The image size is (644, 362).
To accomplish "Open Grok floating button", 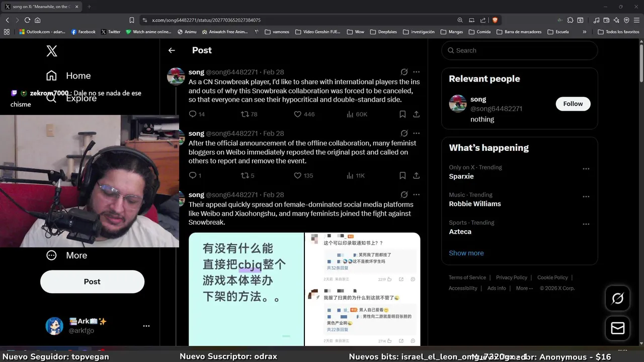I will coord(617,299).
